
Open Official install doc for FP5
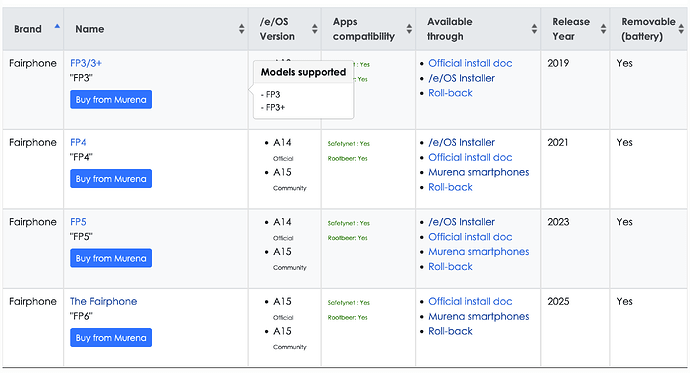click(470, 237)
